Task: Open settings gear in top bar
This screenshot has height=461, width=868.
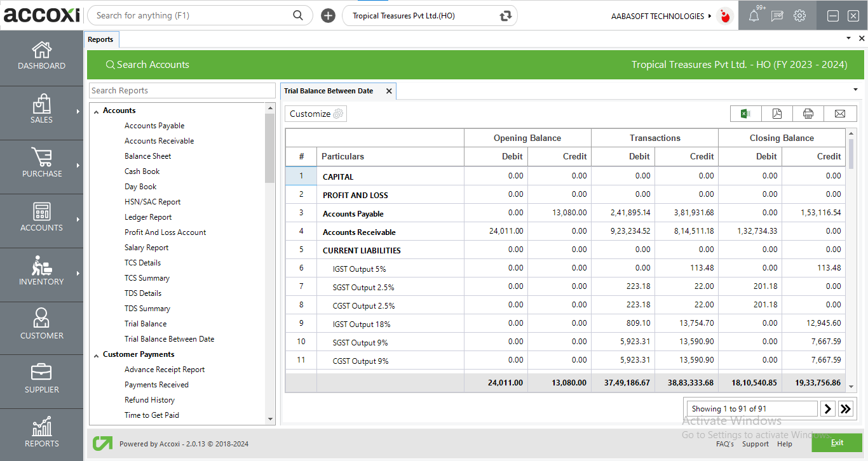Action: [x=799, y=16]
